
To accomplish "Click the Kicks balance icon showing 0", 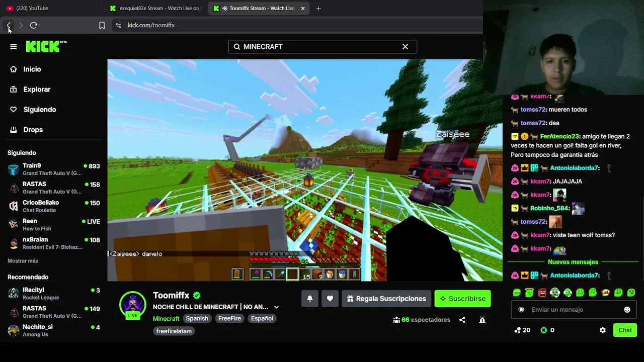I will pyautogui.click(x=543, y=330).
